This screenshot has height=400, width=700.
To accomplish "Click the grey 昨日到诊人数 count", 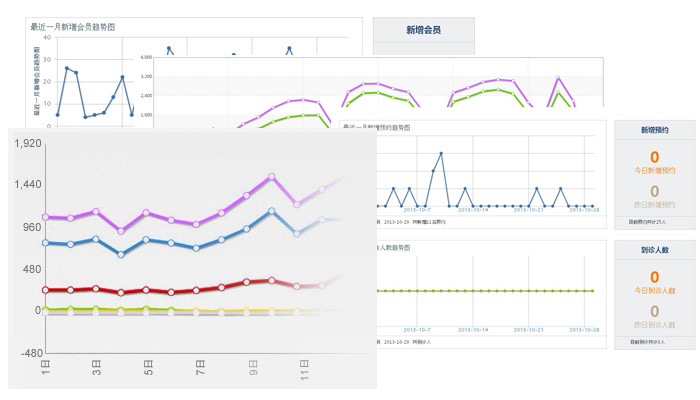I will pos(654,310).
